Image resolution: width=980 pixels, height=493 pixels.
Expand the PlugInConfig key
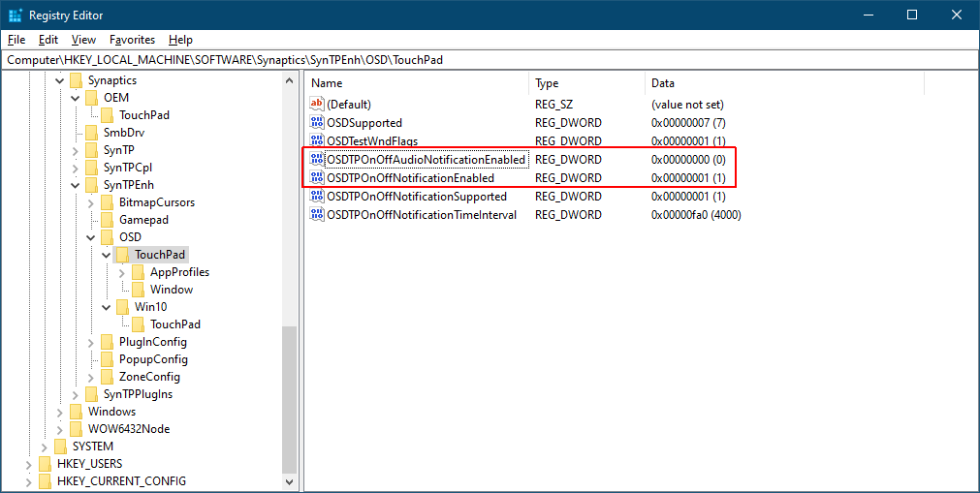90,343
